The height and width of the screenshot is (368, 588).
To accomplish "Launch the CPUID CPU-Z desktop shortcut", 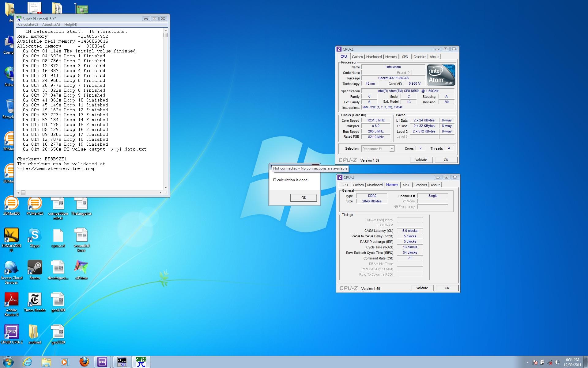I will click(11, 334).
